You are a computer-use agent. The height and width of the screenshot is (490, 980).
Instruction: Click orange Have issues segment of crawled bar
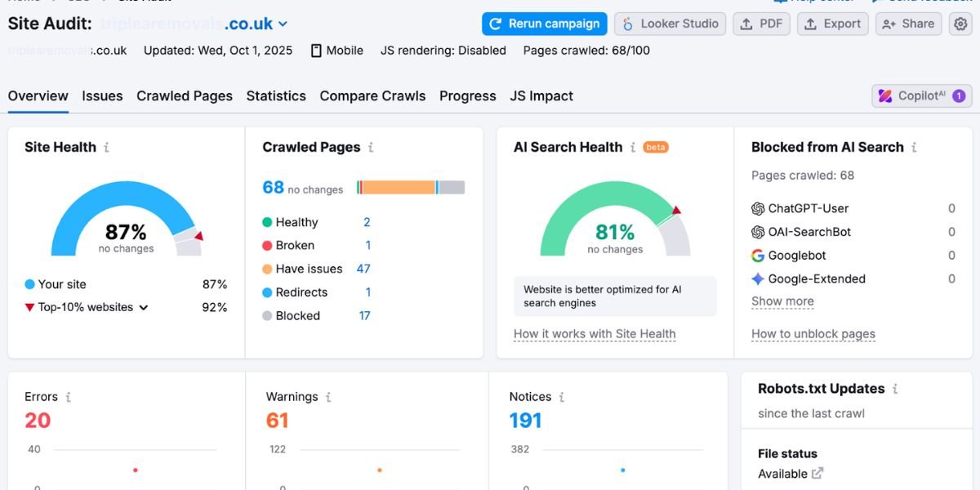coord(398,188)
